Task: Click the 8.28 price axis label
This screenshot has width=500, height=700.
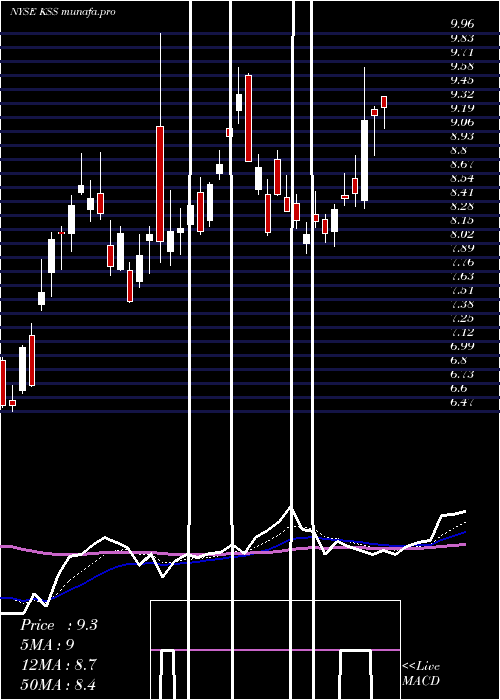Action: click(x=462, y=206)
